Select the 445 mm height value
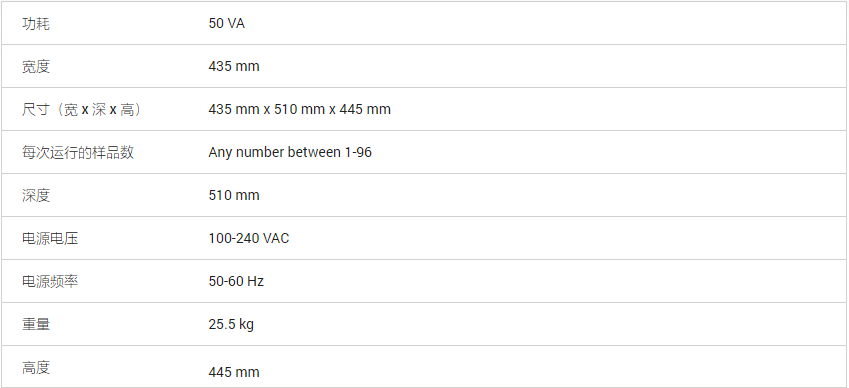The width and height of the screenshot is (849, 388). coord(234,372)
